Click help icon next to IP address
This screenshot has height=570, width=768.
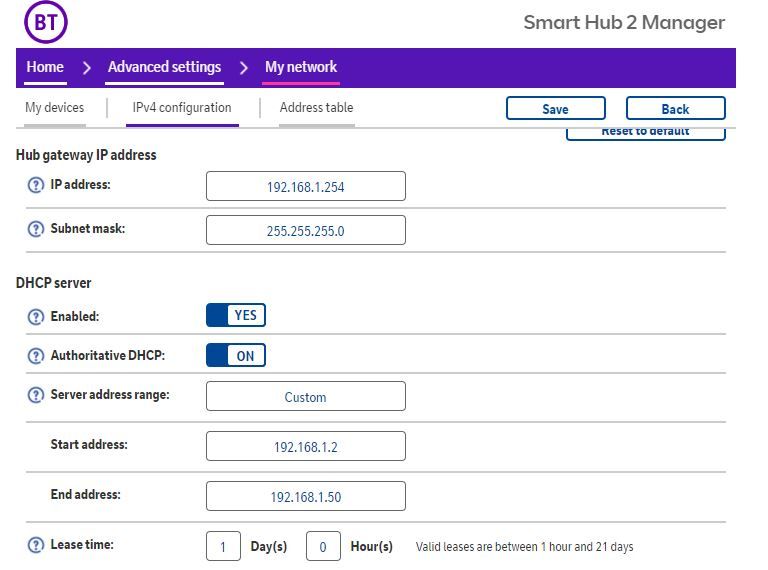(36, 185)
